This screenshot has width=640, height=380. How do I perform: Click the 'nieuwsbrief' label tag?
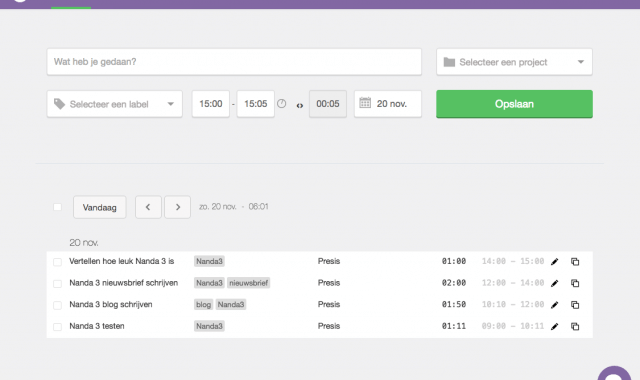[x=249, y=283]
